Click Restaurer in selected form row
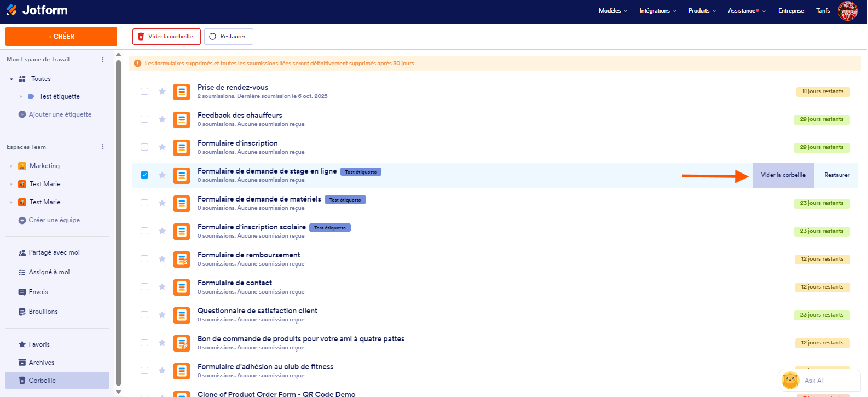 pyautogui.click(x=837, y=175)
